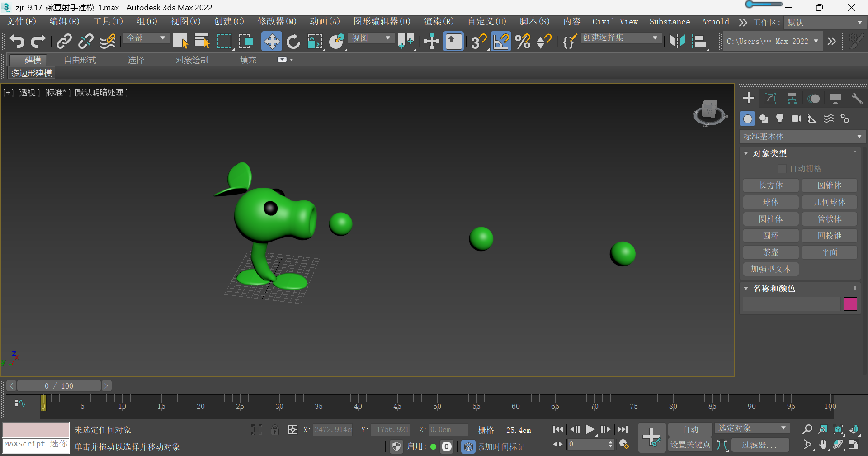Open the Create command panel tab

(749, 98)
